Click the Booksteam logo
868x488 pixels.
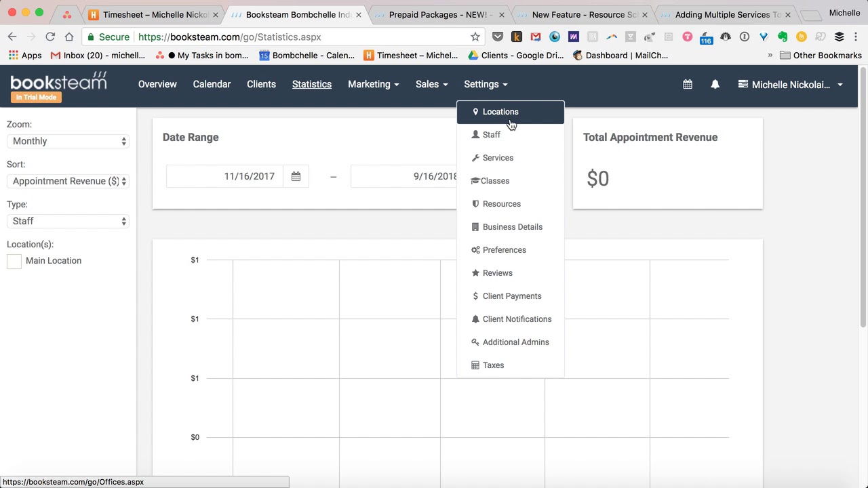coord(58,81)
